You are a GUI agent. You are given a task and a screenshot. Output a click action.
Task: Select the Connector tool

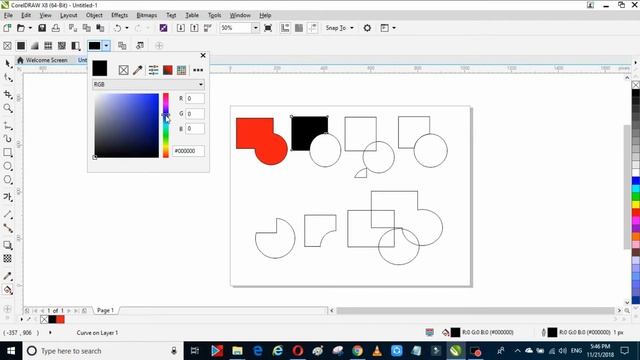[8, 228]
